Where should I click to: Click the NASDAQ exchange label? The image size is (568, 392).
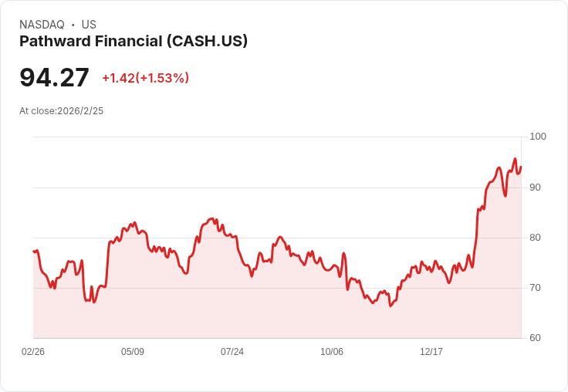coord(42,25)
